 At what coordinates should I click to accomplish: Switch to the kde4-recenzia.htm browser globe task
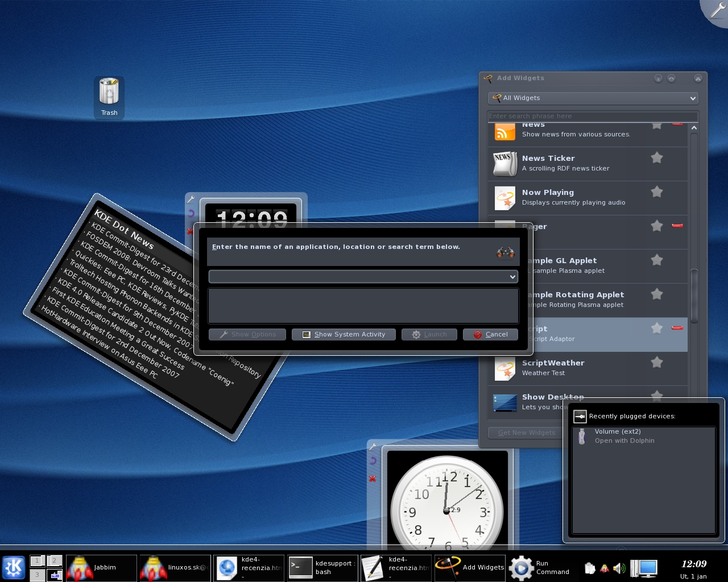click(249, 568)
